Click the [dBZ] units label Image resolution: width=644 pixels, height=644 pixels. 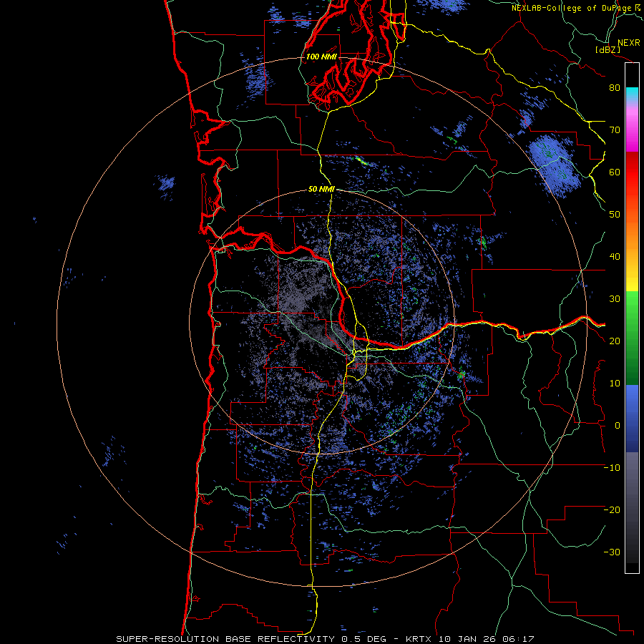click(x=608, y=50)
